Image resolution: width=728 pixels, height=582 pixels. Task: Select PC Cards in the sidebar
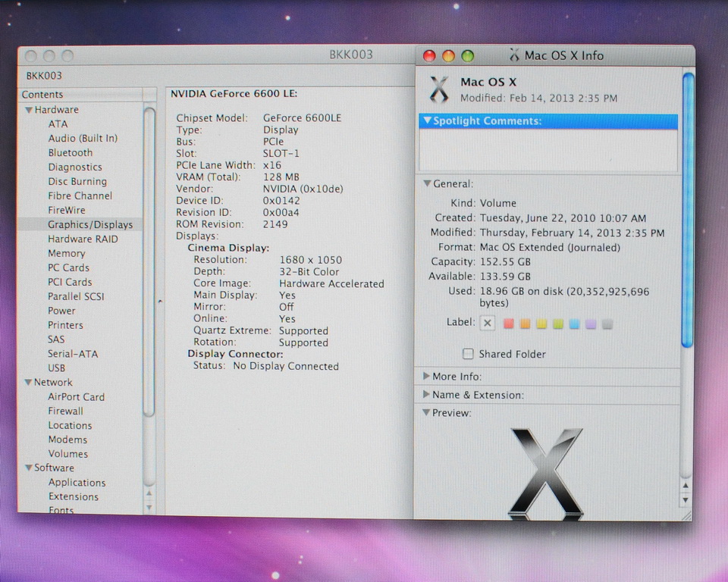pyautogui.click(x=68, y=268)
